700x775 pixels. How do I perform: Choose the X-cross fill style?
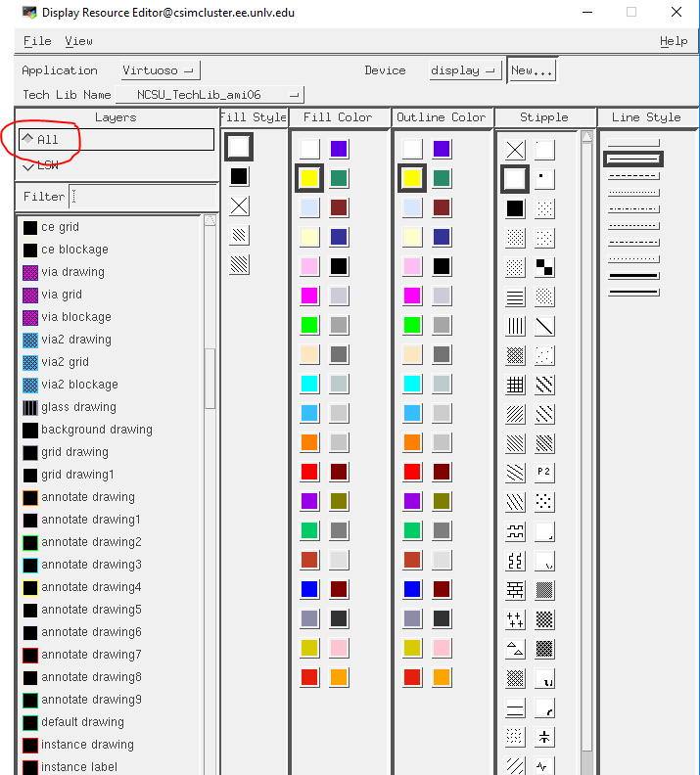[239, 205]
